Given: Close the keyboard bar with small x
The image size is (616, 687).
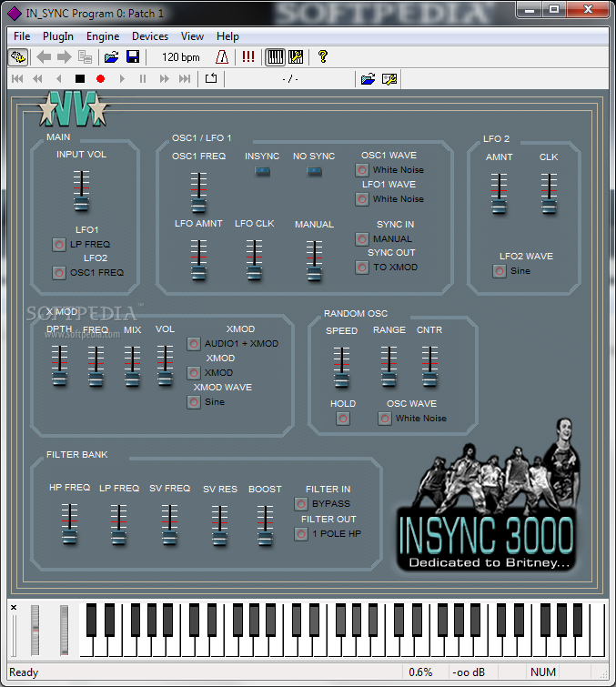Looking at the screenshot, I should click(x=14, y=607).
